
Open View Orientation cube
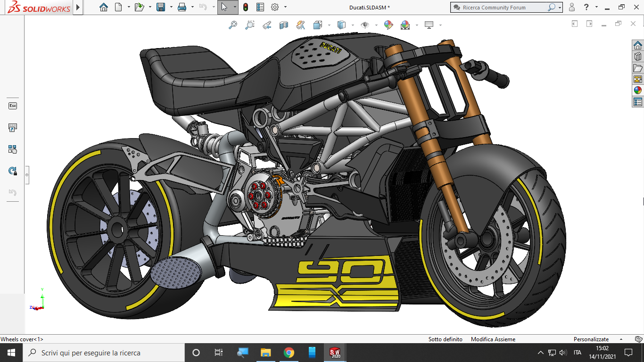coord(317,25)
